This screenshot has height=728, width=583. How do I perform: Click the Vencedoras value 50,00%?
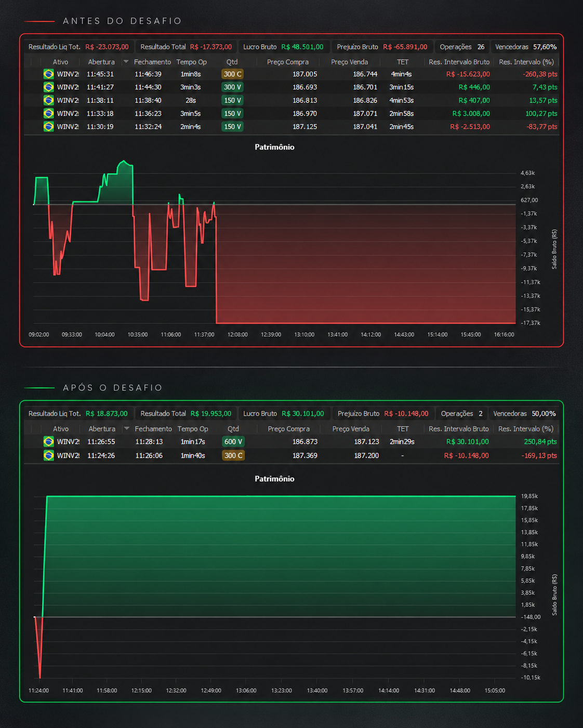[544, 414]
